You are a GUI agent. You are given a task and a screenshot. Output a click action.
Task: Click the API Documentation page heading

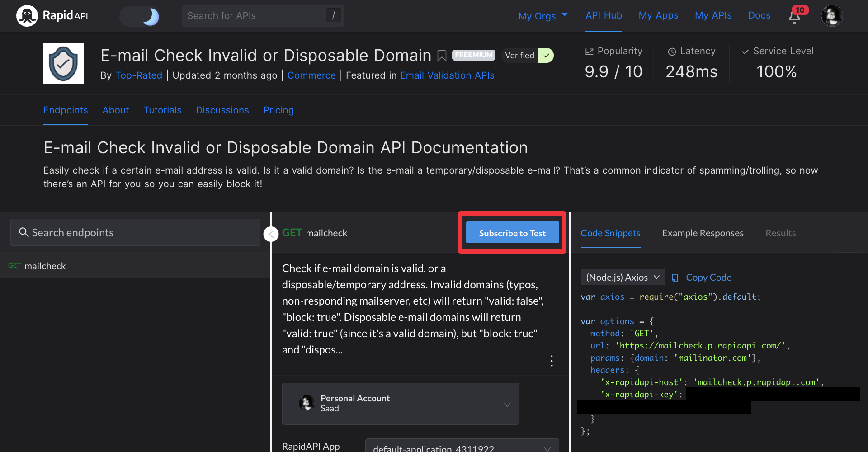tap(286, 148)
